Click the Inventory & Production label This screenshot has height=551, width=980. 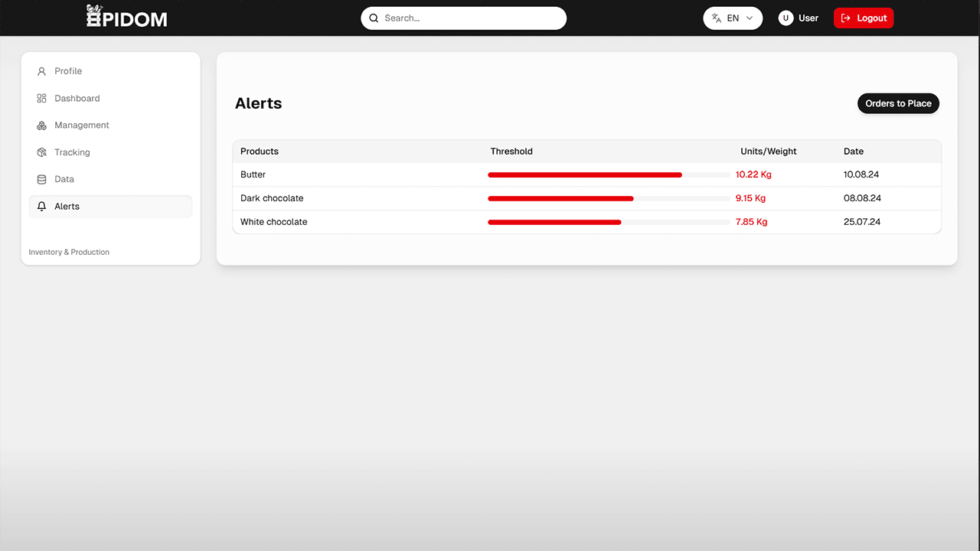(x=69, y=252)
